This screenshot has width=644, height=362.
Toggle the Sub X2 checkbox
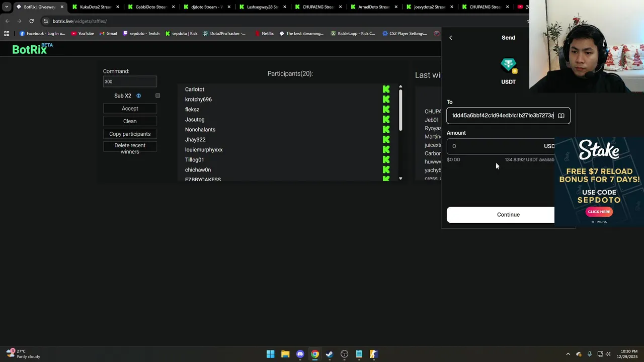[157, 96]
